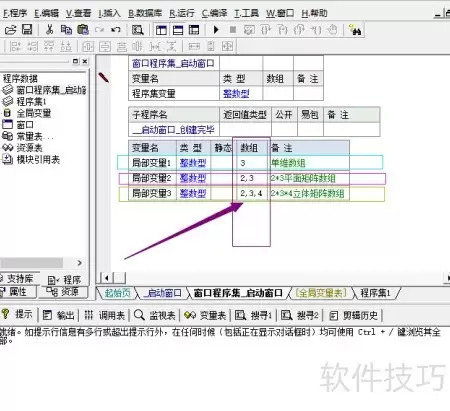
Task: Toggle the bottom status panel layout icon
Action: tap(178, 30)
